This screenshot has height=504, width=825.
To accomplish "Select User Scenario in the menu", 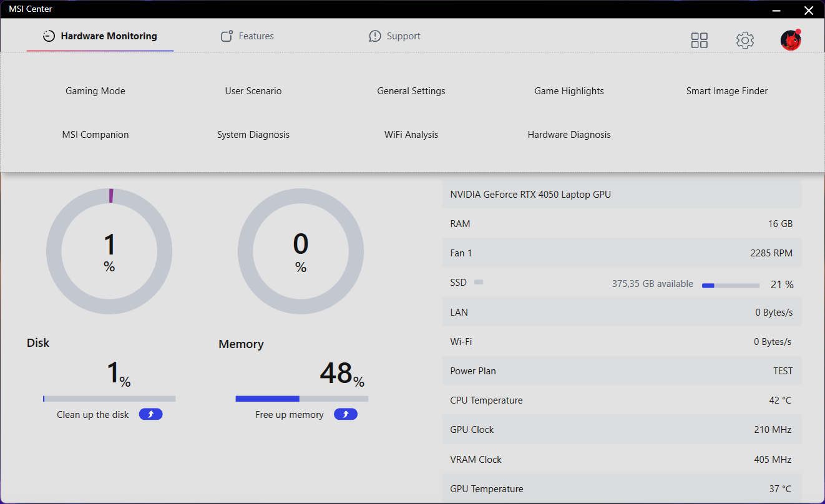I will coord(253,91).
